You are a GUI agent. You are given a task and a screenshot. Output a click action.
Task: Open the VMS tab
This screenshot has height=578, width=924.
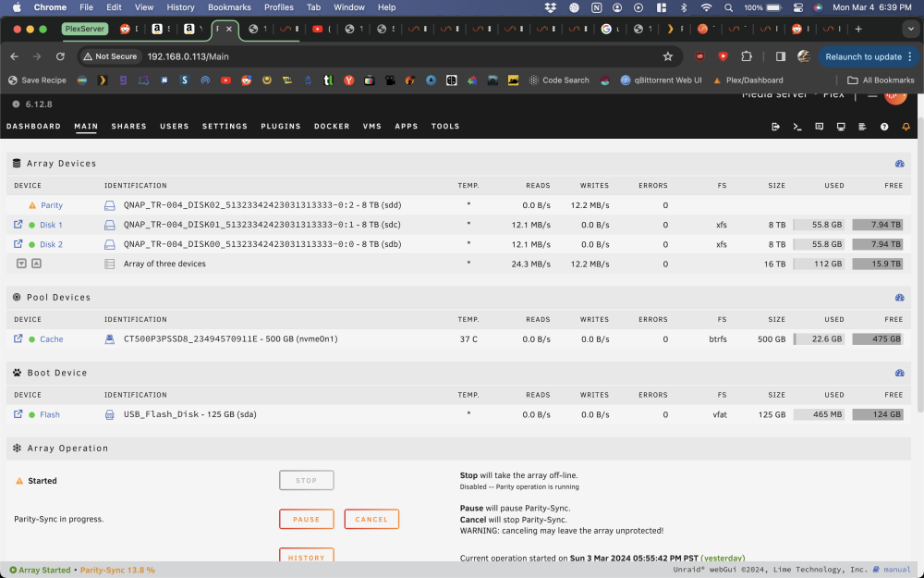click(x=371, y=126)
